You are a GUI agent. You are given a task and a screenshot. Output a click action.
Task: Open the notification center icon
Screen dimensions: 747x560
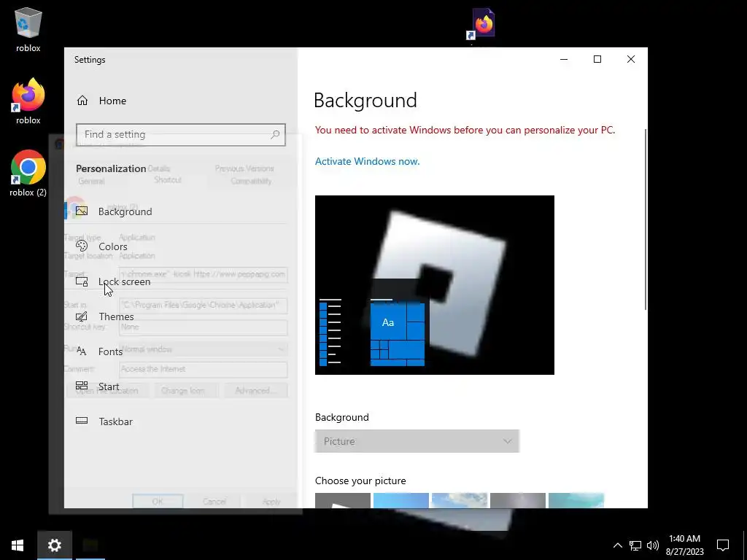point(723,545)
